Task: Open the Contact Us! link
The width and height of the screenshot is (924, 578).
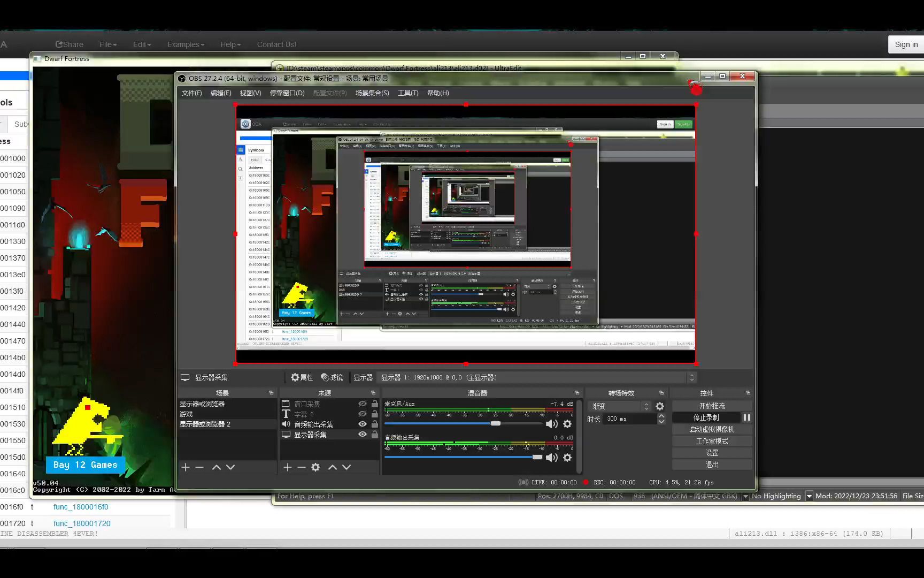Action: pos(276,44)
